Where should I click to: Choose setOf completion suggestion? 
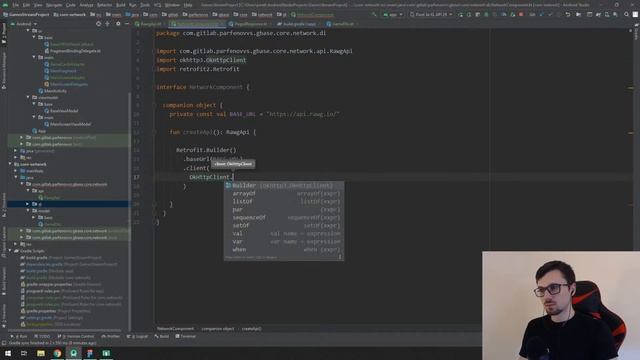(284, 225)
